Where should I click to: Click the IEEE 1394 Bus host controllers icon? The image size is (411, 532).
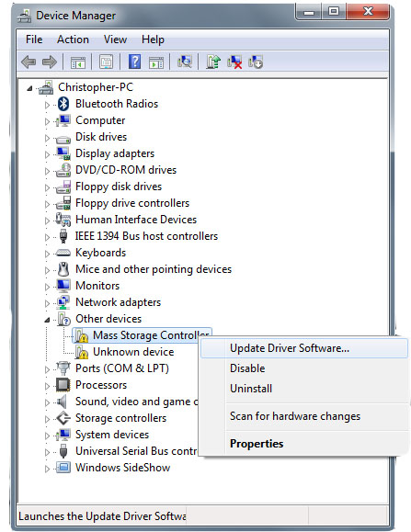tap(63, 236)
